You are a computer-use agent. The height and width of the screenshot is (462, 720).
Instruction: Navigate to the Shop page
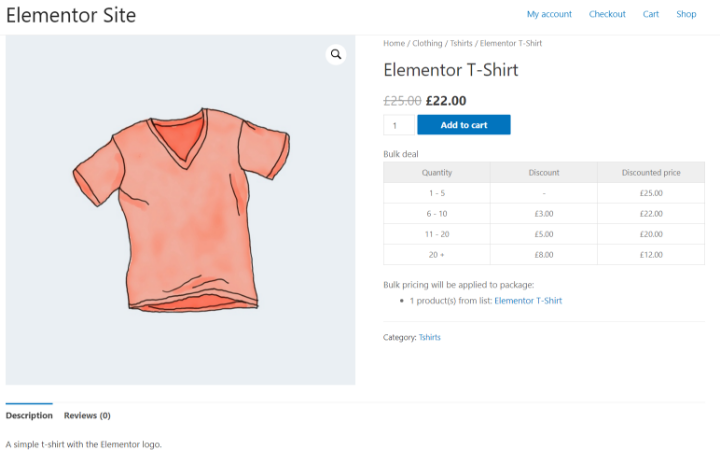click(686, 14)
